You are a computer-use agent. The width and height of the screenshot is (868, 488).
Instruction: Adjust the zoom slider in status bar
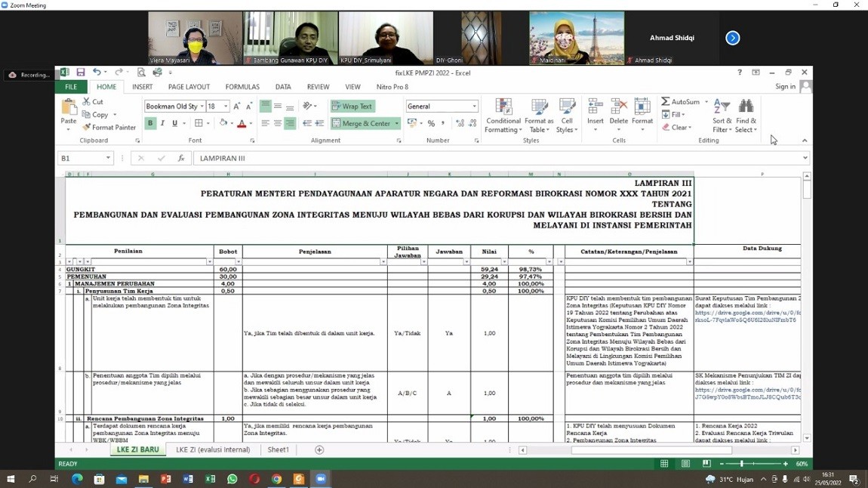[741, 464]
